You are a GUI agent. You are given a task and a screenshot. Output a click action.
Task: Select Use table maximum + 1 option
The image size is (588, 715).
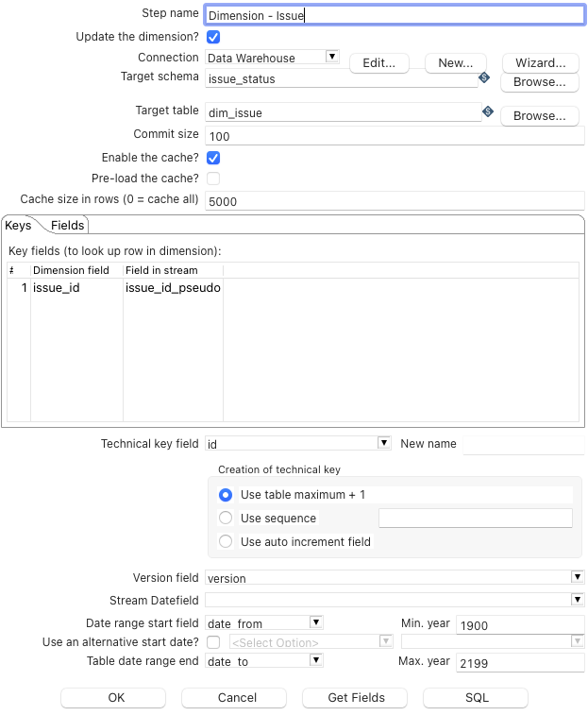[226, 495]
